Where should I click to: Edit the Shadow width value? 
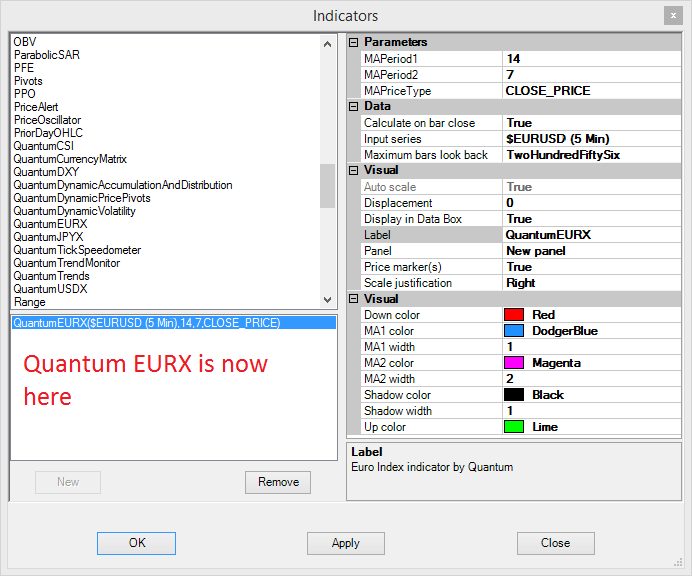tap(592, 411)
